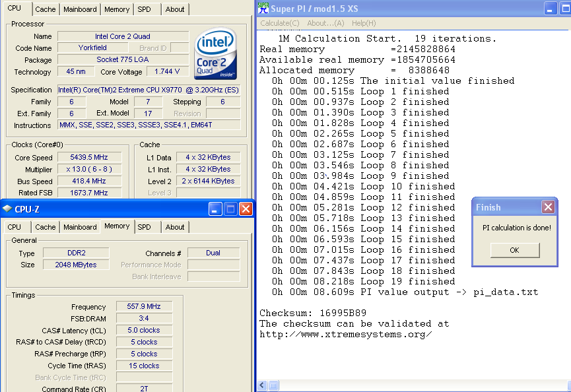Switch to the CPU tab in front CPU-Z window
The width and height of the screenshot is (571, 392).
(x=15, y=227)
